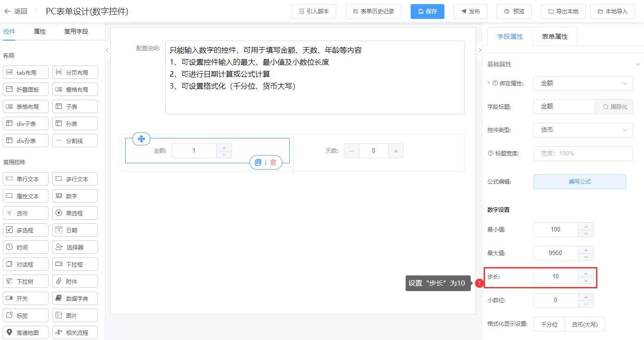Click the 标题宽度 input field
Screen dimensions: 644x340
tap(583, 153)
